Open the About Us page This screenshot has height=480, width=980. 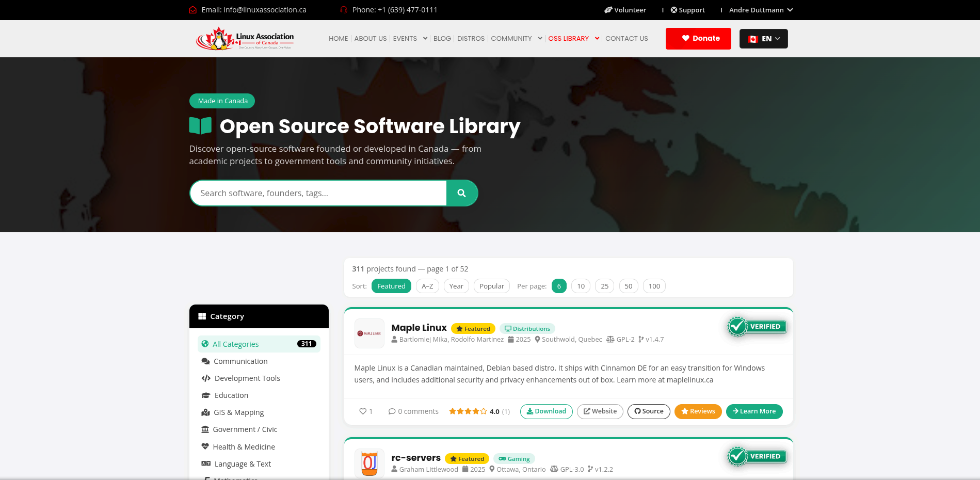[371, 39]
